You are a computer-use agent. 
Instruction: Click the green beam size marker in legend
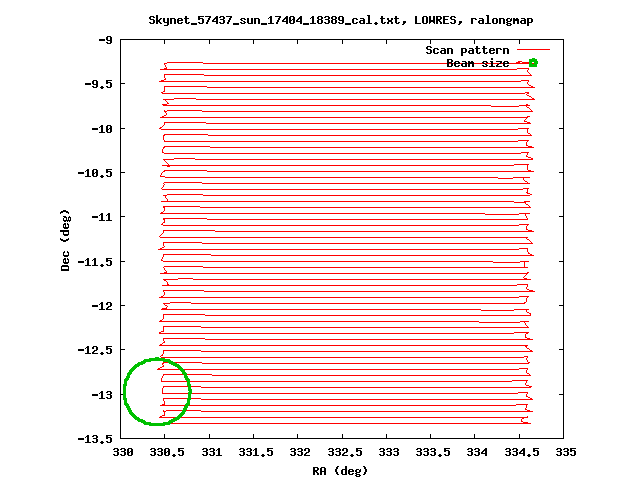coord(533,62)
